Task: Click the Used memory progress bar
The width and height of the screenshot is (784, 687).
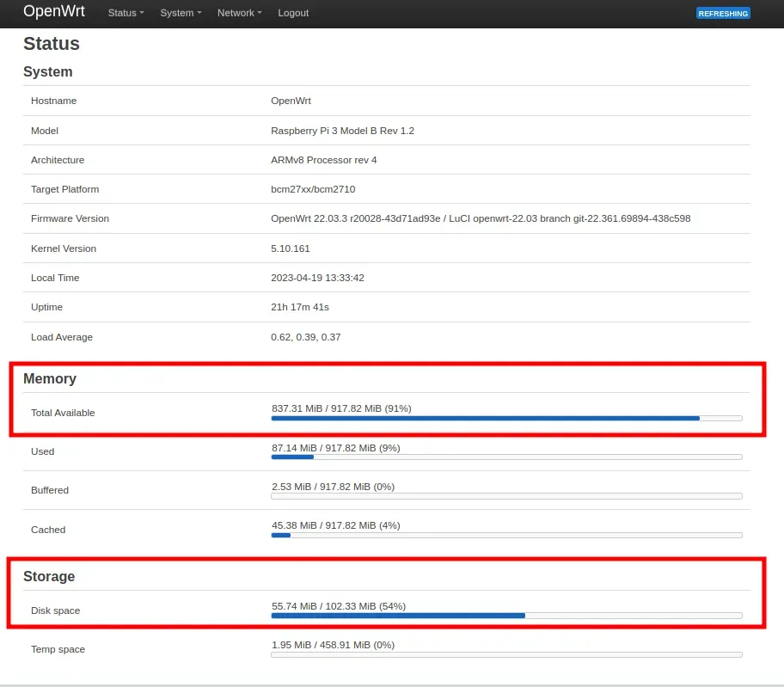Action: [x=506, y=457]
